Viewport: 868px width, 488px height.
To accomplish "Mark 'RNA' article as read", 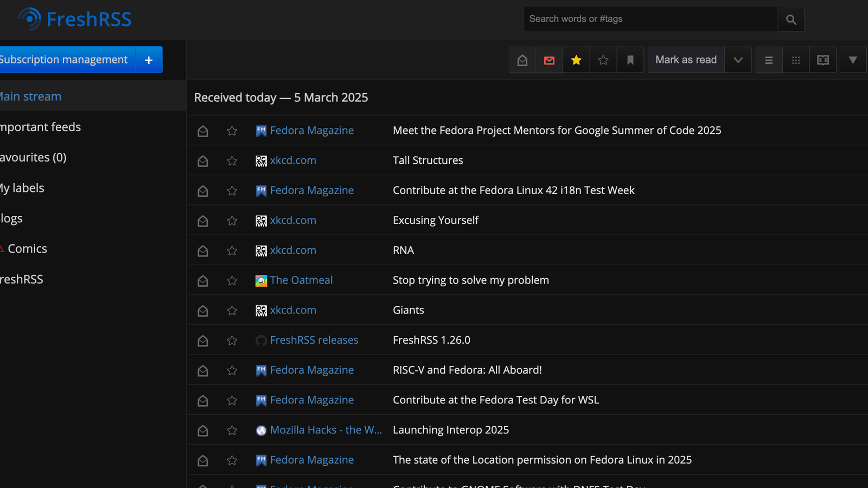I will click(x=203, y=251).
